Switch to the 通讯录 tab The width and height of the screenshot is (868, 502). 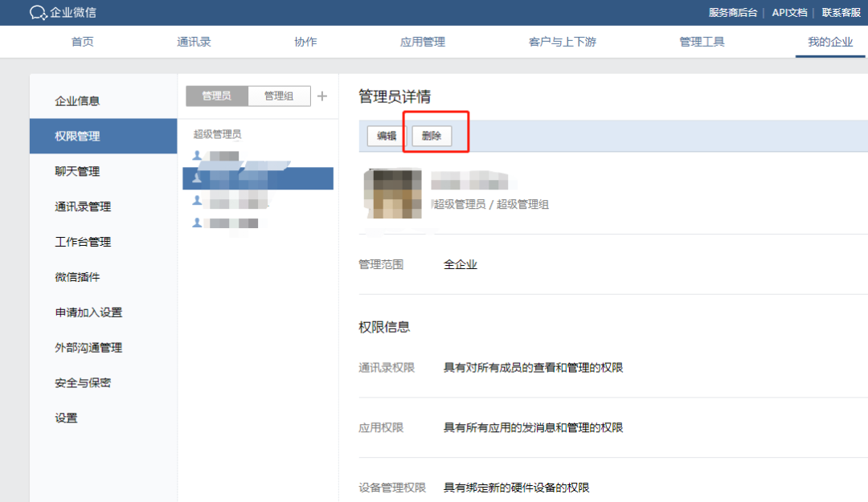coord(193,42)
